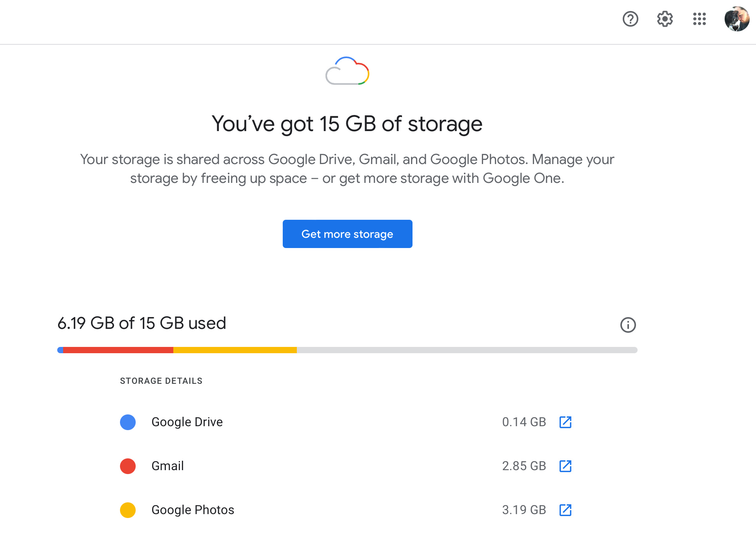Screen dimensions: 756x540
Task: Click the yellow Photos segment of storage bar
Action: [x=235, y=350]
